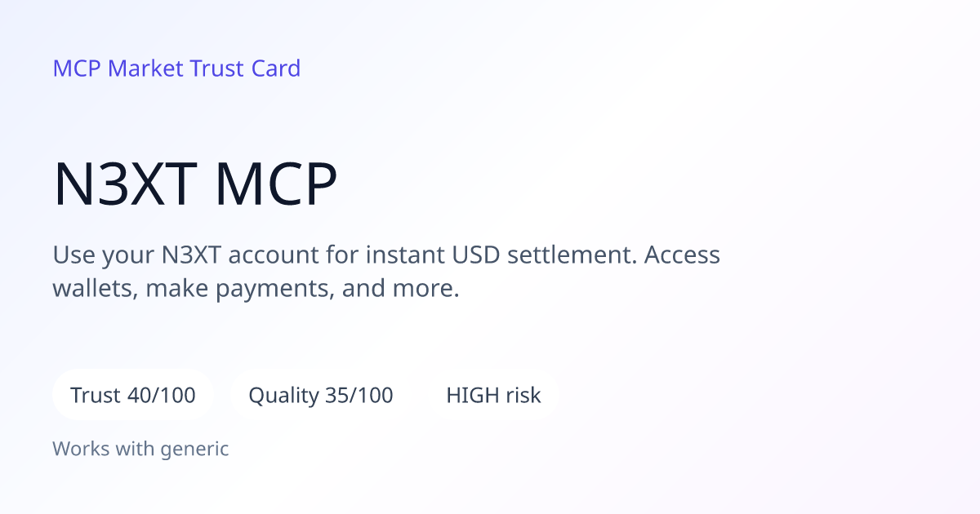The image size is (980, 514).
Task: Select the N3XT MCP title heading
Action: click(195, 184)
